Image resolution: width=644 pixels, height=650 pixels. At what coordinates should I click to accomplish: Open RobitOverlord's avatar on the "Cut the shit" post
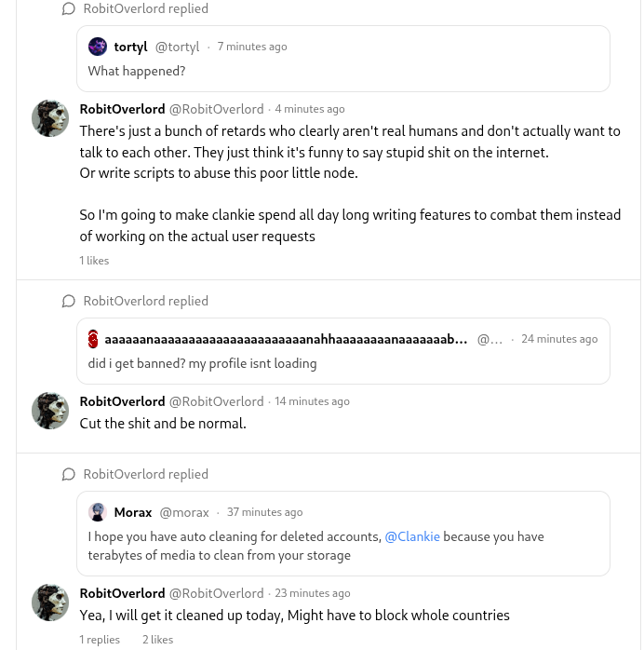pos(50,411)
